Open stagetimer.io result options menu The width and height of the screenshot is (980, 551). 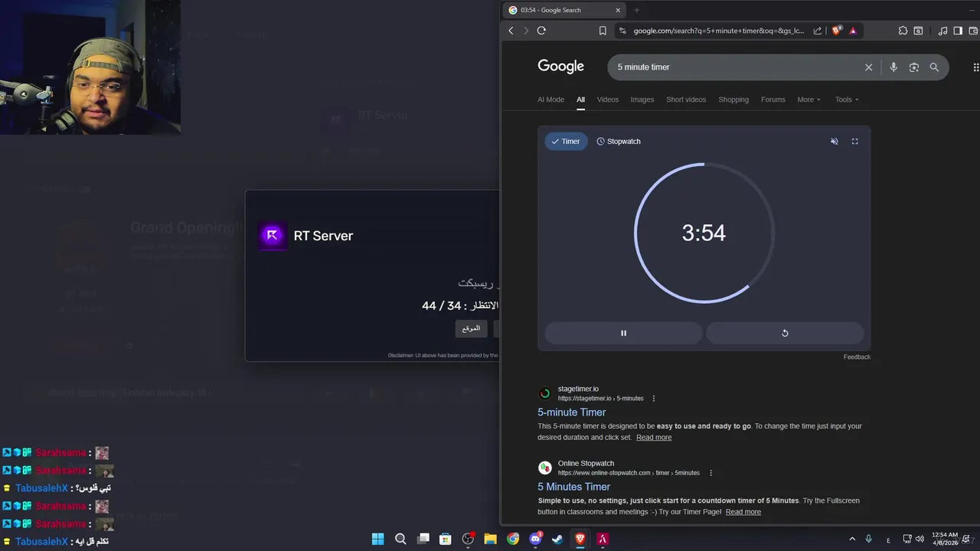click(653, 399)
